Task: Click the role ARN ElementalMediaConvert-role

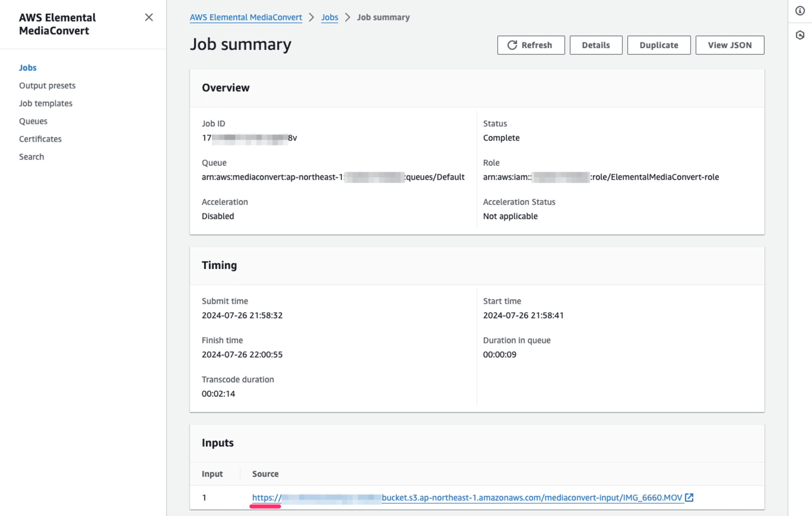Action: 601,177
